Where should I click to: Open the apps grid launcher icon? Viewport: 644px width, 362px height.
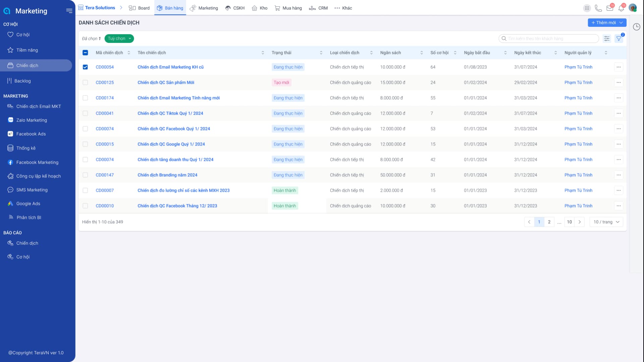[587, 8]
